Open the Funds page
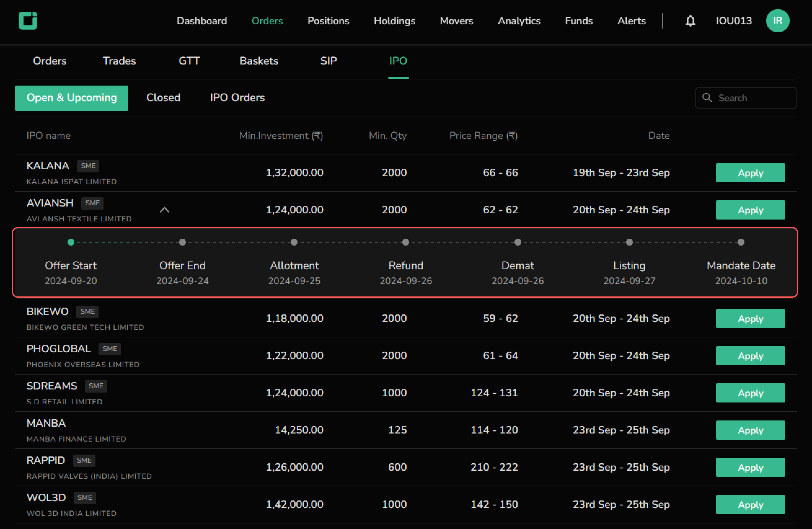The image size is (812, 529). click(x=579, y=21)
